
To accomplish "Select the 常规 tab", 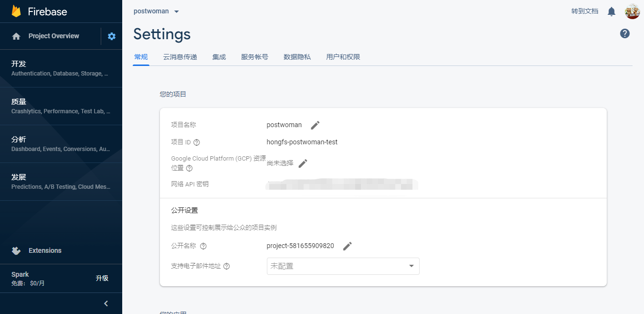I will [x=141, y=57].
